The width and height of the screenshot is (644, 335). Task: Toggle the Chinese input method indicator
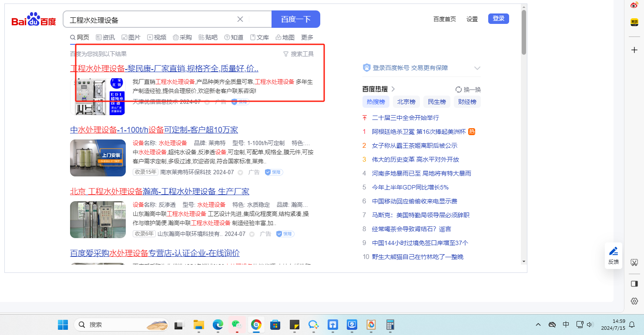click(x=566, y=325)
